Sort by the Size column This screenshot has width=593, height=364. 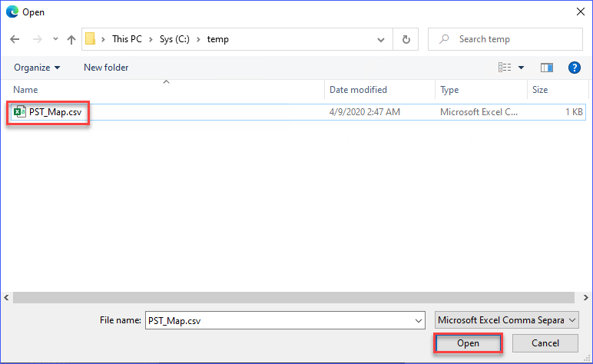tap(540, 90)
